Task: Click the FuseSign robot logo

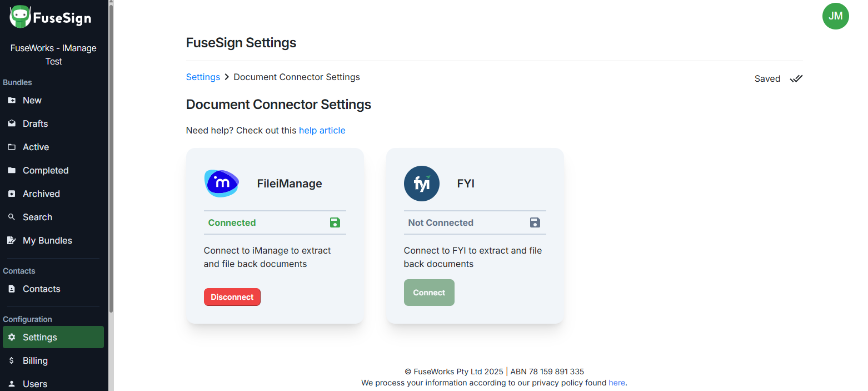Action: 19,17
